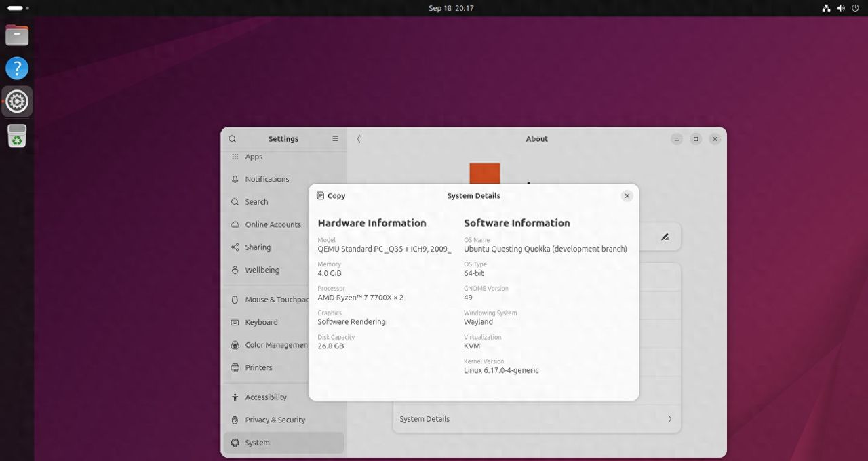The width and height of the screenshot is (868, 461).
Task: Open the Files app from the dock
Action: pyautogui.click(x=17, y=35)
